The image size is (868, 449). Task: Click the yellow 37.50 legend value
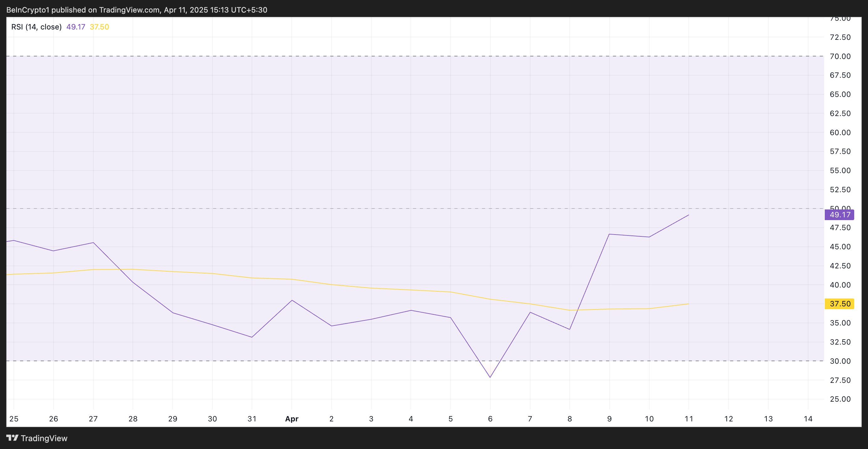(x=99, y=27)
